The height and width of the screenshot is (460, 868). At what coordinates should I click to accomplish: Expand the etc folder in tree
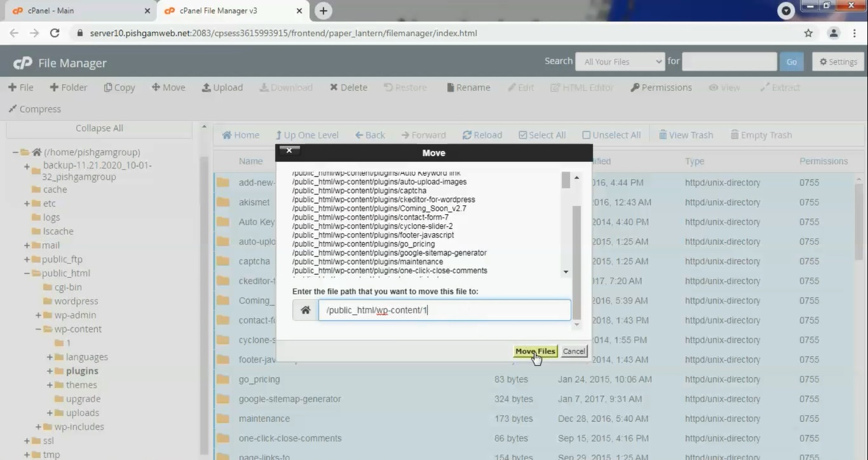(27, 203)
